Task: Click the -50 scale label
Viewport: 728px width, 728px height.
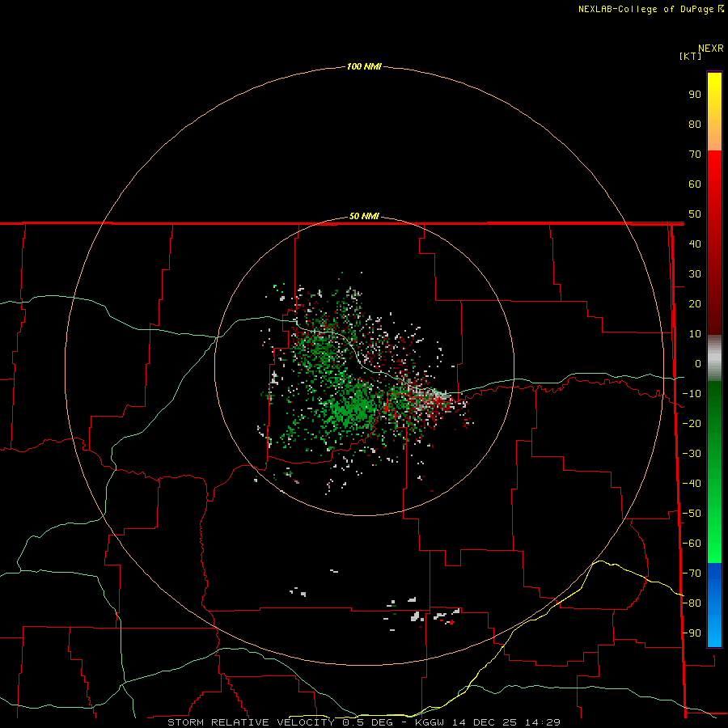Action: [x=692, y=513]
